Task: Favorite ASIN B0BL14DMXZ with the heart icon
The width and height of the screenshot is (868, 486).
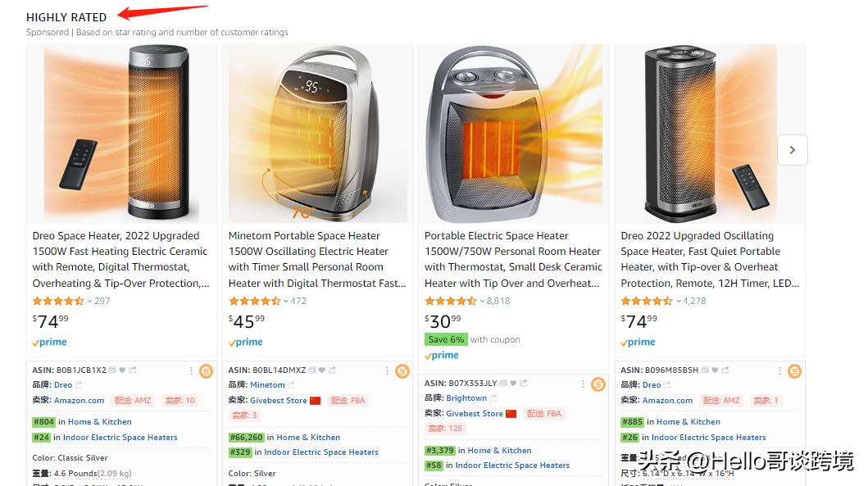Action: [321, 370]
